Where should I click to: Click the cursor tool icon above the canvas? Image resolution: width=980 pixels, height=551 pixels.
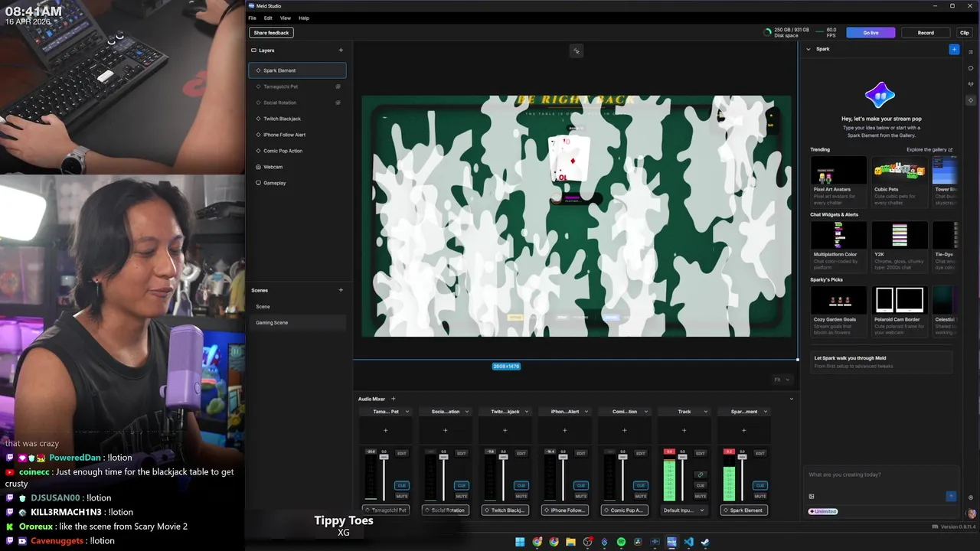577,51
